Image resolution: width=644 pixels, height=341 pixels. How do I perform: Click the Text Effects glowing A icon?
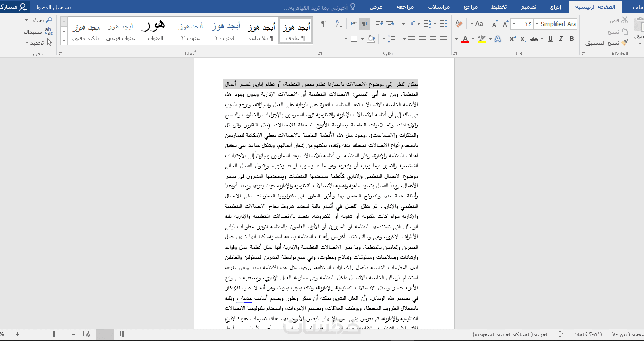click(x=497, y=39)
